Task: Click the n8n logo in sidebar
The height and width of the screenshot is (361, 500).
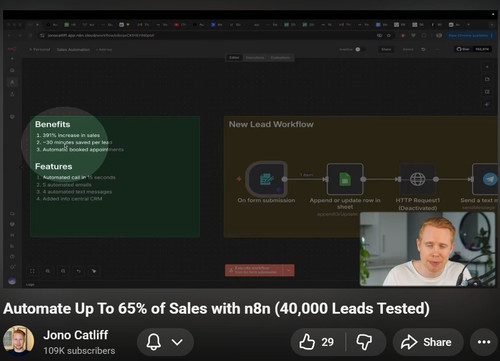Action: [x=12, y=49]
